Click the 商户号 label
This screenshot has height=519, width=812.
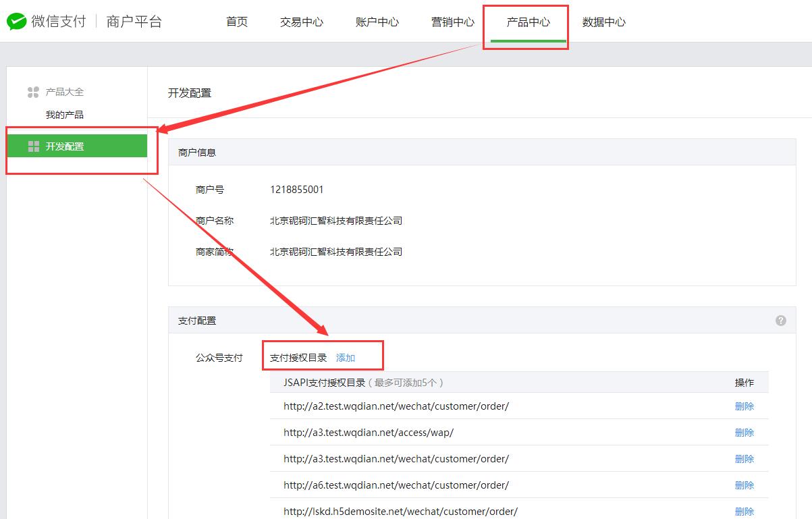point(210,190)
